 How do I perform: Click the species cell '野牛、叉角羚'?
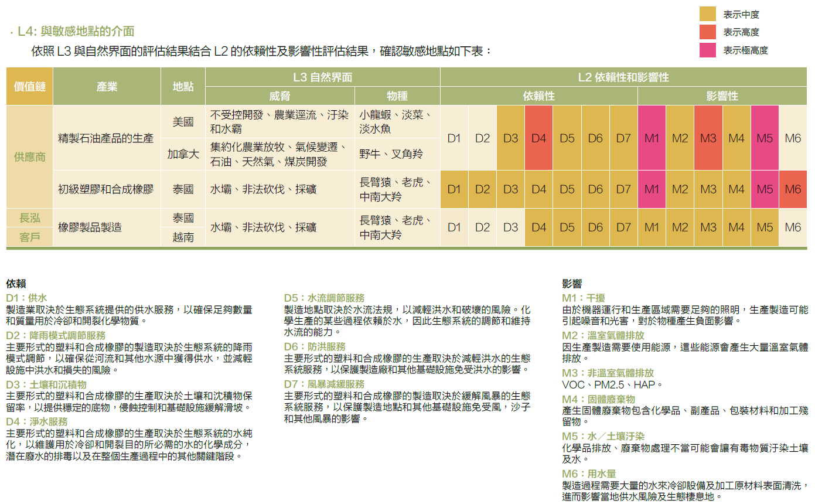[397, 155]
